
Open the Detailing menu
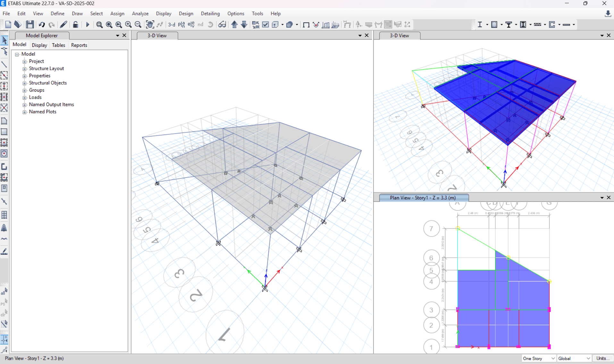point(210,13)
